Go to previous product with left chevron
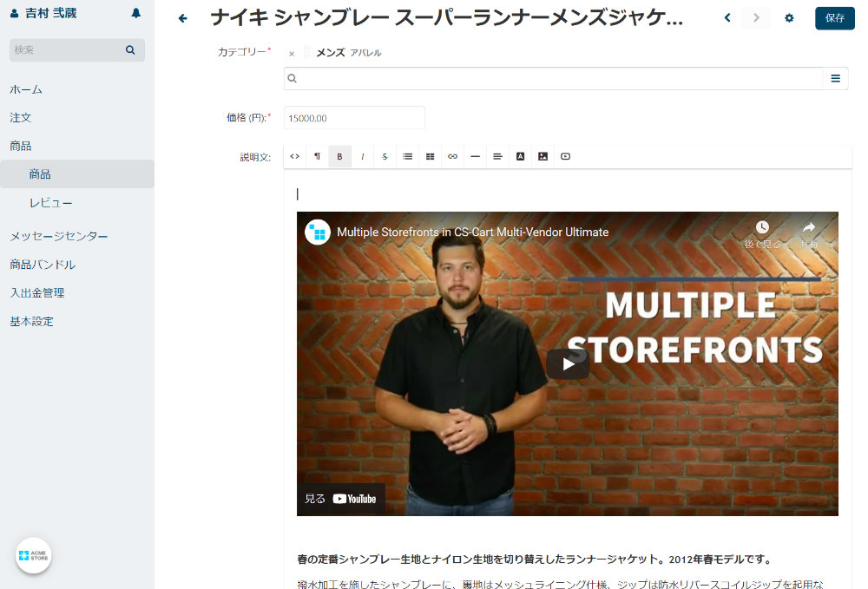The image size is (868, 589). tap(727, 18)
